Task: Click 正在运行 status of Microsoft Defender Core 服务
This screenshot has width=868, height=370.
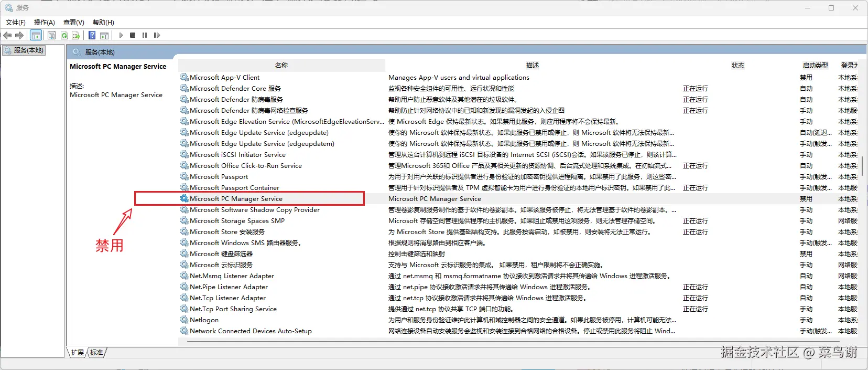Action: pyautogui.click(x=696, y=88)
